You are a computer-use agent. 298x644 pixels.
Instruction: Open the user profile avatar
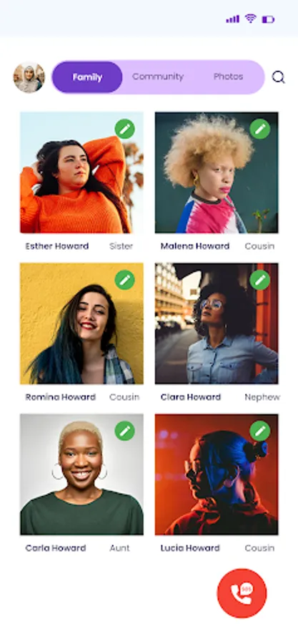tap(29, 77)
